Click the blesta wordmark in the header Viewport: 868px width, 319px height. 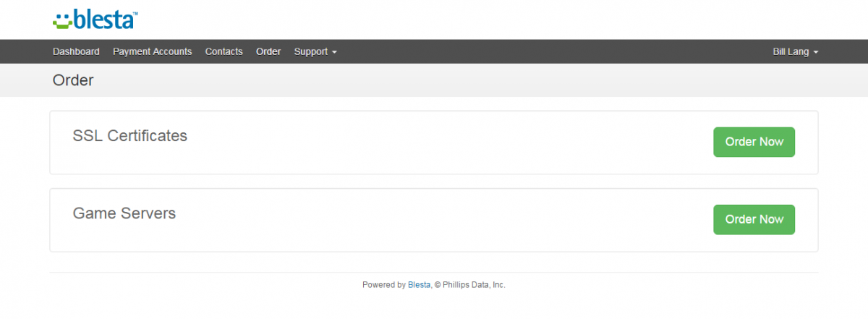pos(105,19)
